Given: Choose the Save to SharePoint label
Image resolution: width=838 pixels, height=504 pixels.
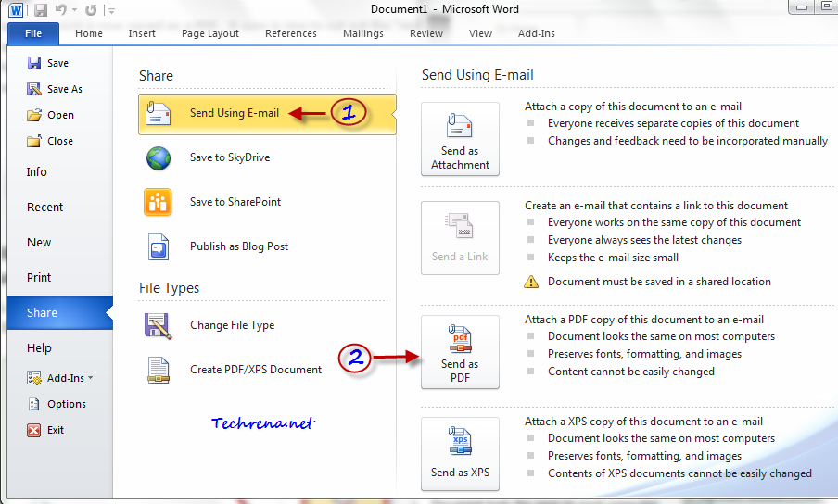Looking at the screenshot, I should click(x=235, y=202).
